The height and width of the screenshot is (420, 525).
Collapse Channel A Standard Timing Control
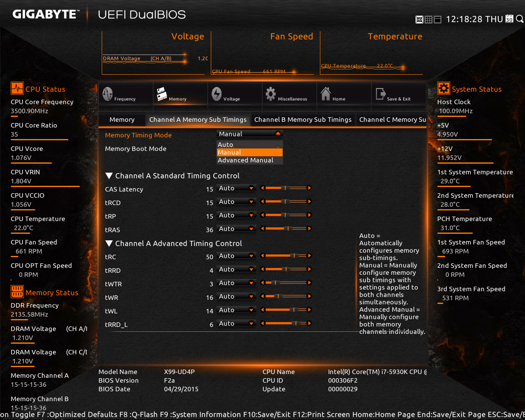tap(109, 176)
